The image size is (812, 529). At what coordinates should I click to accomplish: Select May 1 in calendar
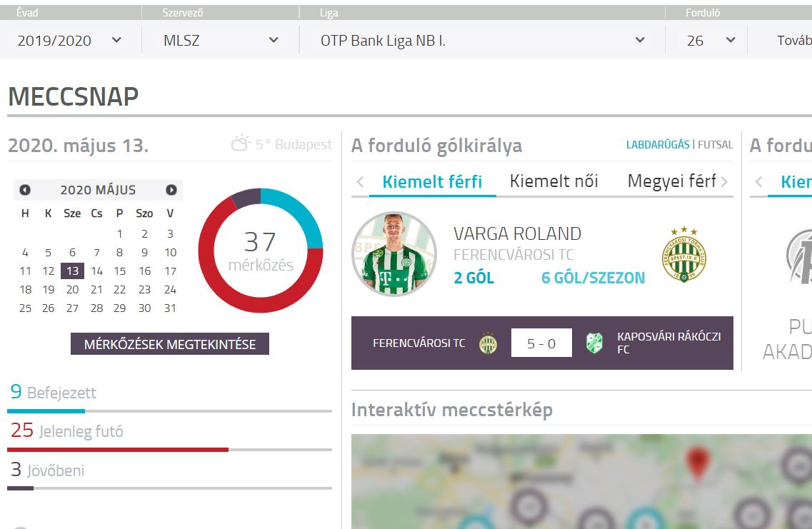pyautogui.click(x=120, y=234)
